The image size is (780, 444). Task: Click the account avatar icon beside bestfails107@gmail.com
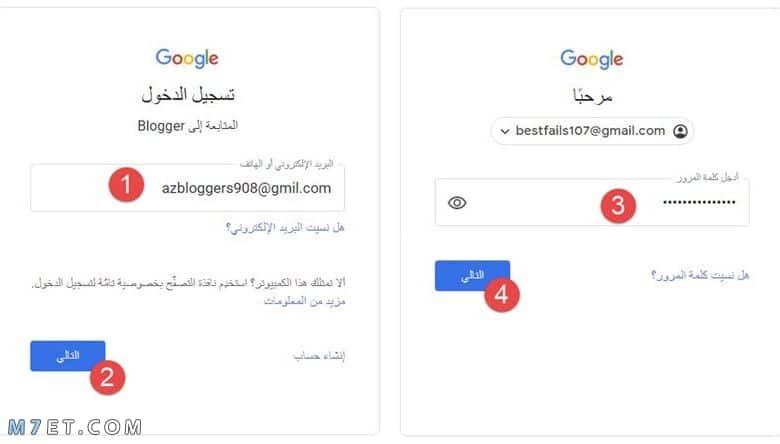pos(680,131)
